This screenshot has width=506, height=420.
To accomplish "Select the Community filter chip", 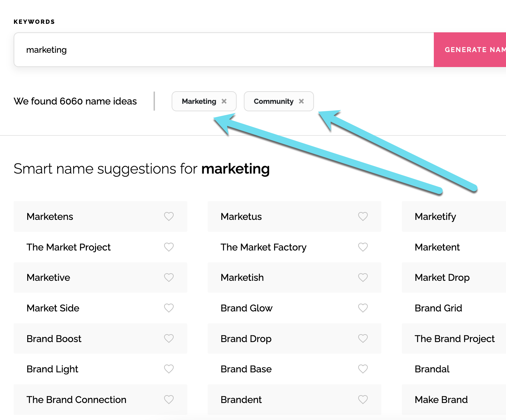I will pos(273,101).
